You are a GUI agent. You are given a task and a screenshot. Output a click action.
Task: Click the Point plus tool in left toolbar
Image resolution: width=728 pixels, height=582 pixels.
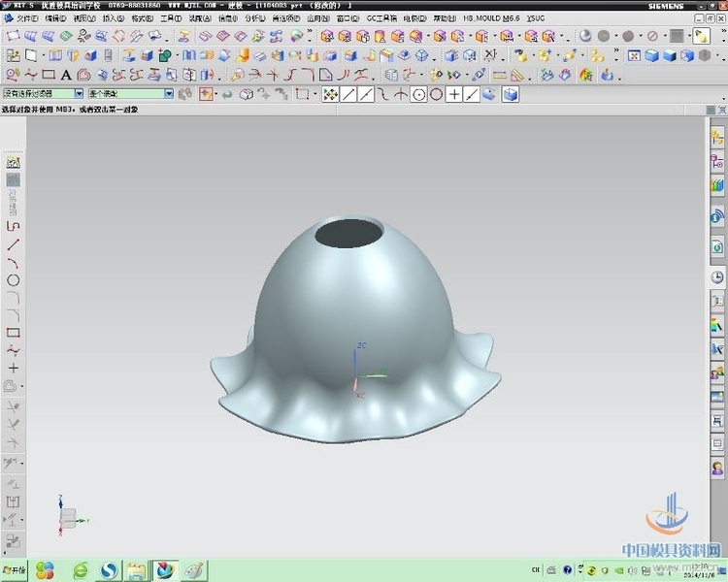point(14,369)
